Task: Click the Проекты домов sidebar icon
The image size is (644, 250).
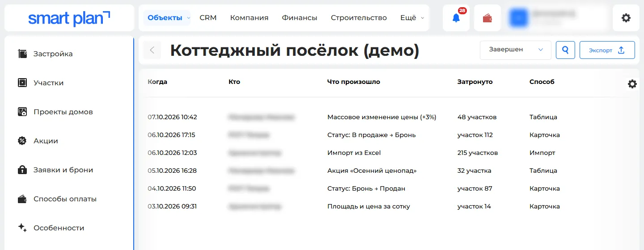Action: point(22,112)
